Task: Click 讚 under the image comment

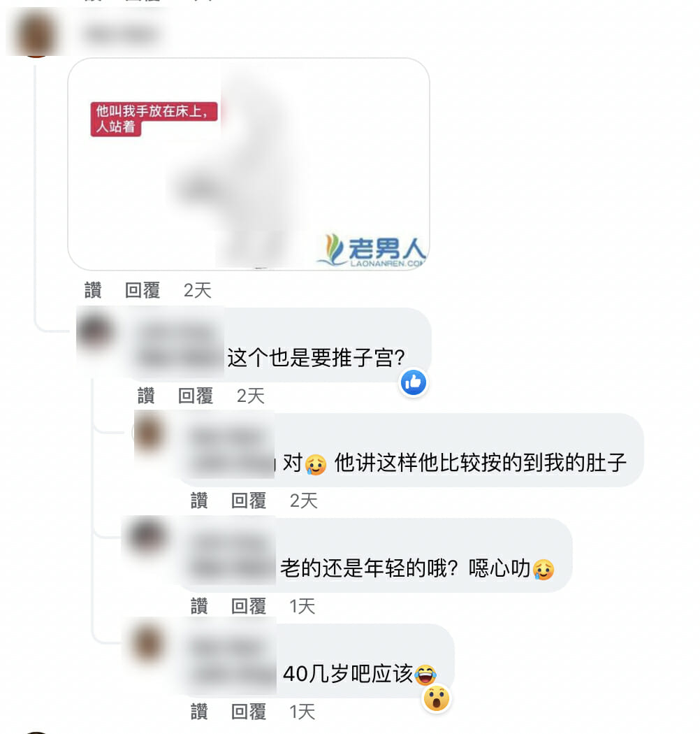Action: pos(93,290)
